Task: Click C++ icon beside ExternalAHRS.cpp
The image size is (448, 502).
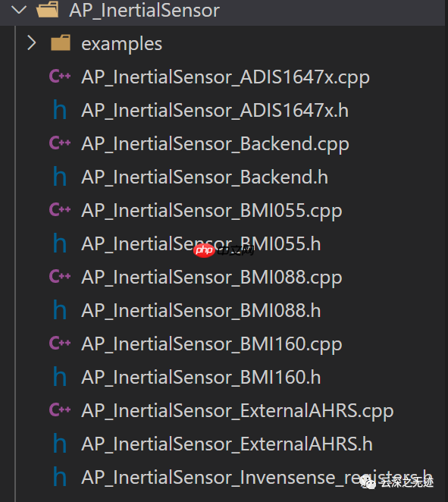Action: pos(60,409)
